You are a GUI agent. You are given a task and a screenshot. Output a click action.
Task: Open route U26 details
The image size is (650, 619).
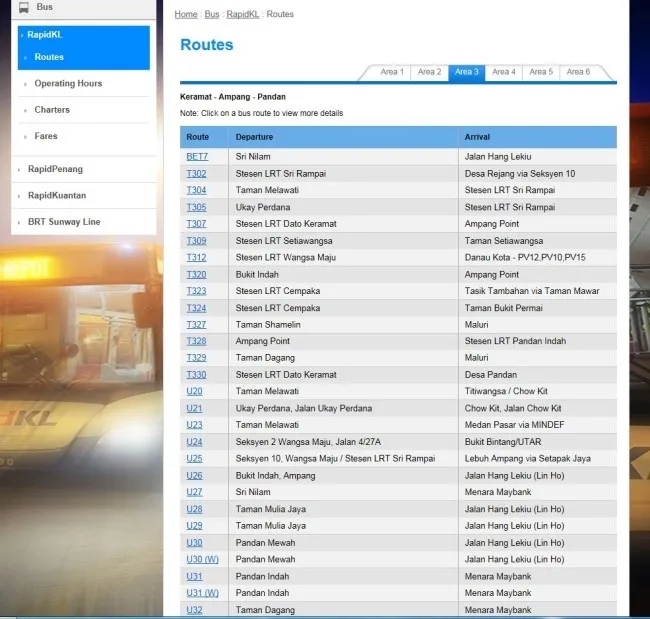pos(194,476)
